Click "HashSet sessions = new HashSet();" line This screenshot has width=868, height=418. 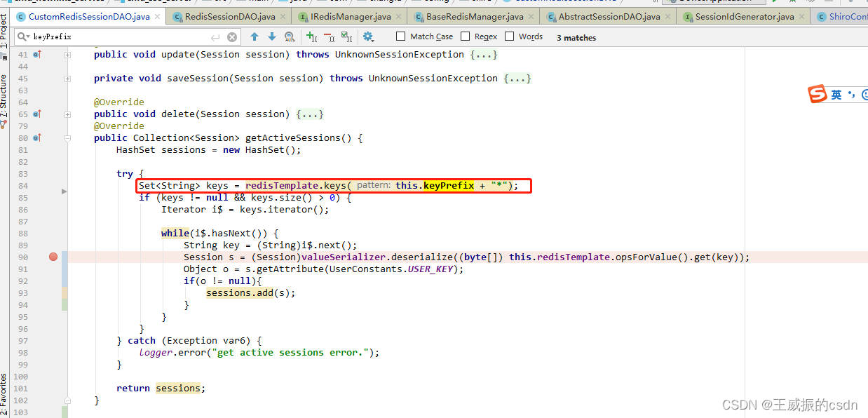point(209,149)
